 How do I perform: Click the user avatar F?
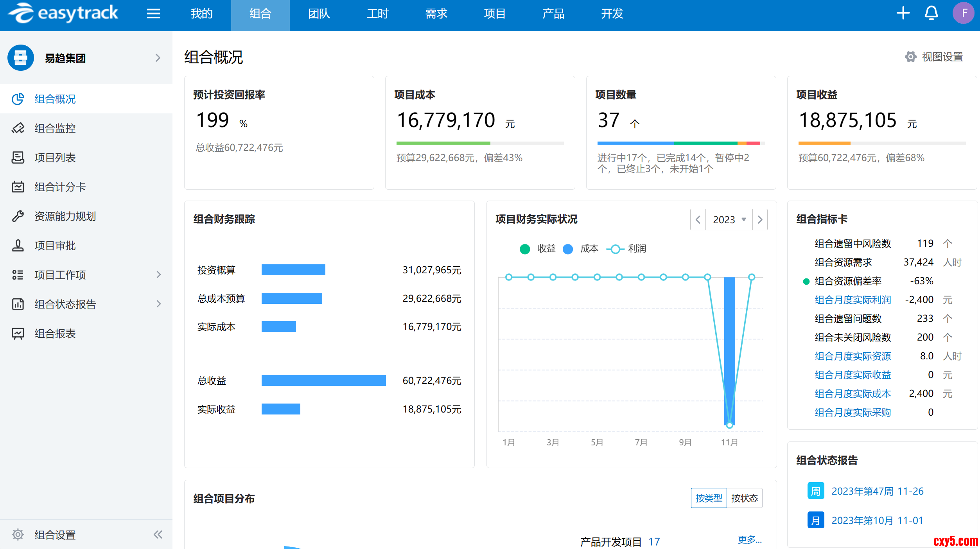coord(963,13)
